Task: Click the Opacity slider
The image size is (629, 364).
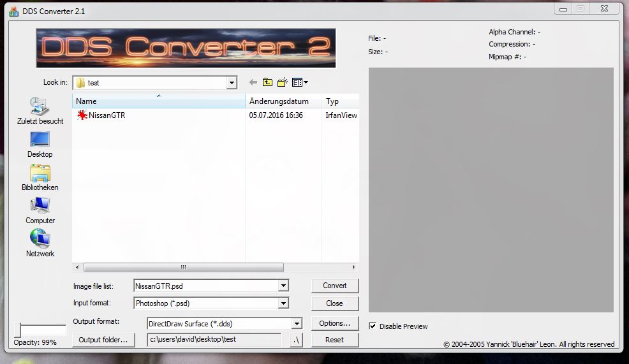Action: 40,330
